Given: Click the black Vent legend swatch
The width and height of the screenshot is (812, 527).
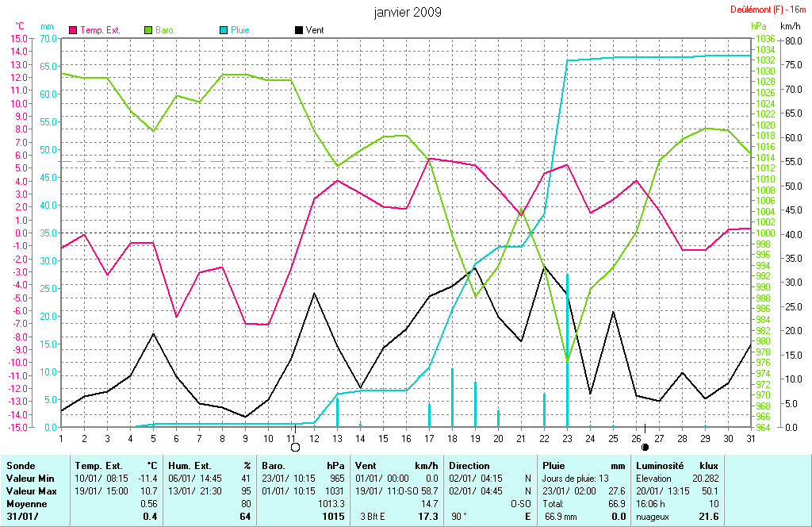Looking at the screenshot, I should [298, 30].
